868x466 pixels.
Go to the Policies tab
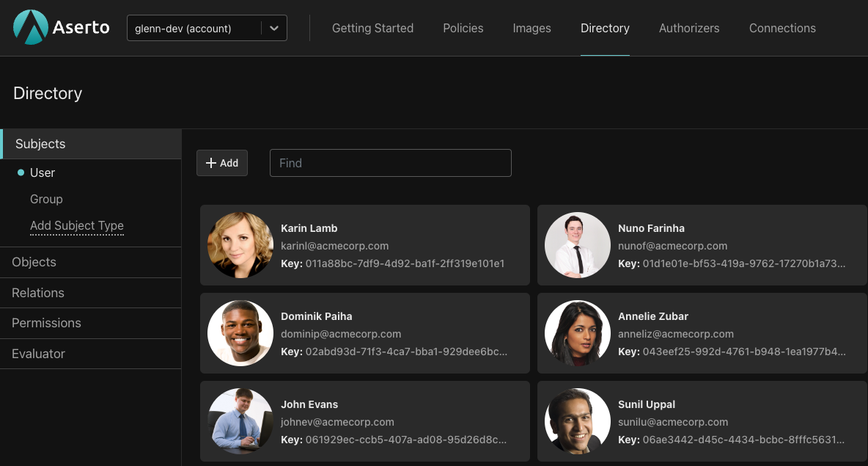(x=463, y=29)
